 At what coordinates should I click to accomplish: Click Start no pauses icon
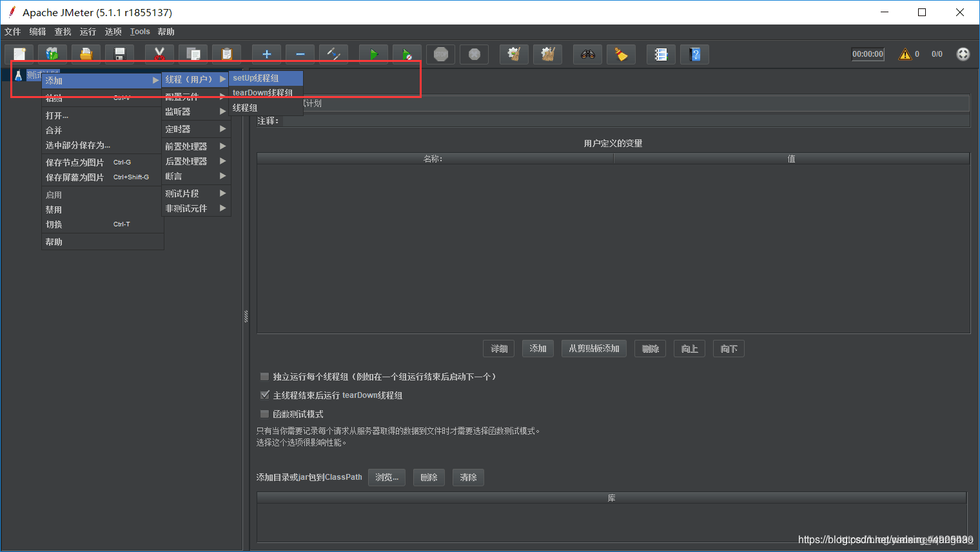click(407, 54)
